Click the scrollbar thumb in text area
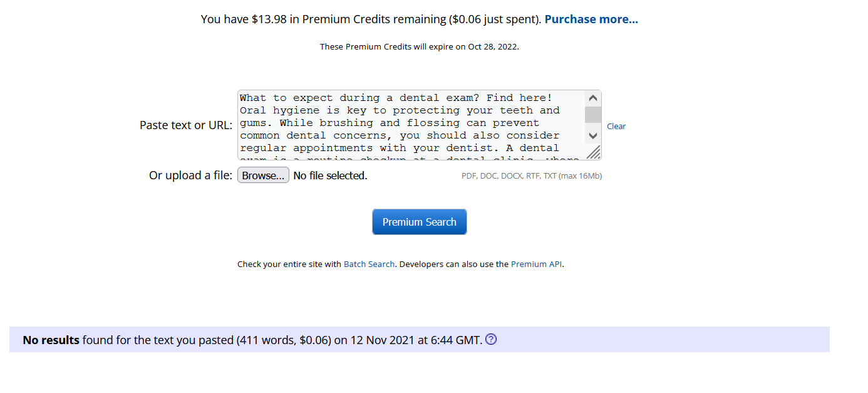Screen dimensions: 868x393 (593, 115)
